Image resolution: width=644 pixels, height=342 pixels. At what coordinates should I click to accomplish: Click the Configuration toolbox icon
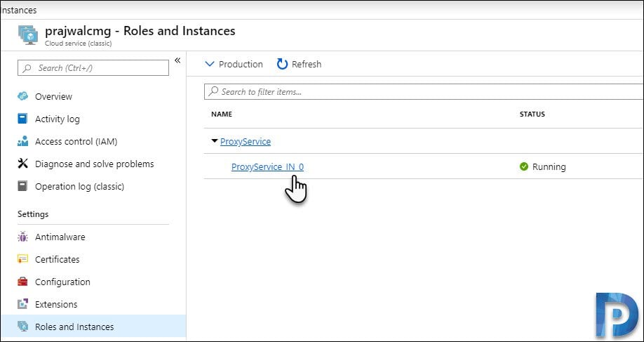tap(22, 282)
